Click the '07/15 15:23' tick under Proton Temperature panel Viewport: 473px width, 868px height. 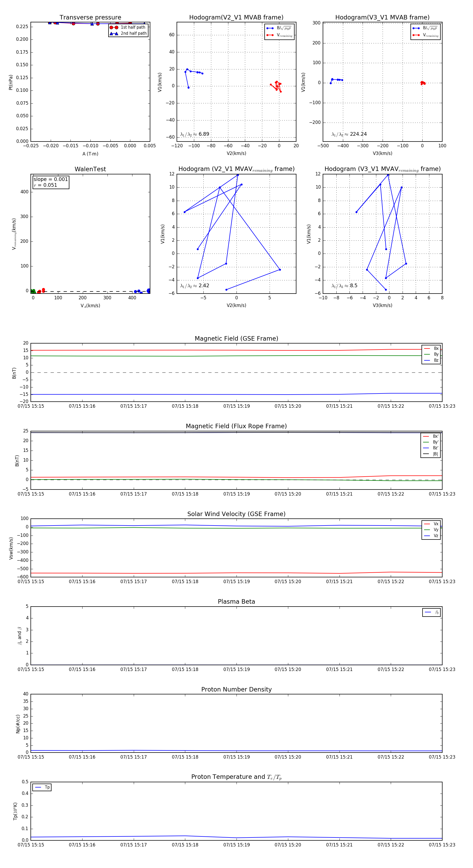pos(442,845)
